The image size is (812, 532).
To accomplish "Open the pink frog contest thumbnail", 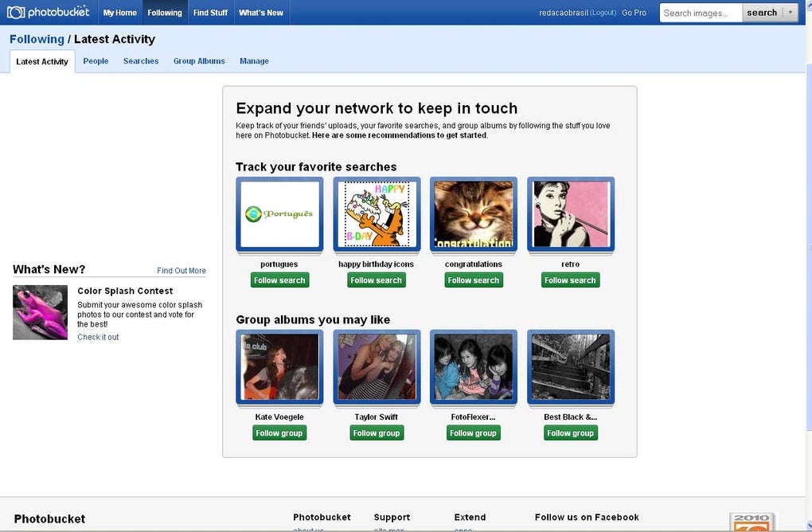I will (40, 312).
